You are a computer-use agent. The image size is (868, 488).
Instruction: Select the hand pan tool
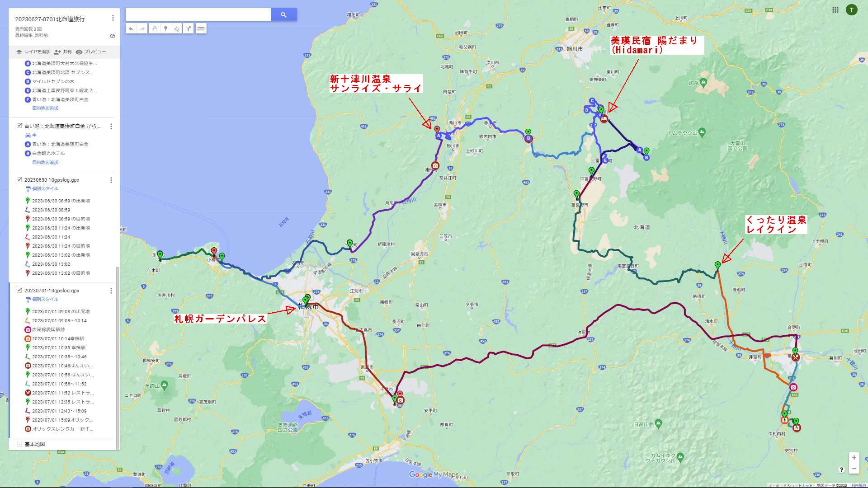click(155, 29)
